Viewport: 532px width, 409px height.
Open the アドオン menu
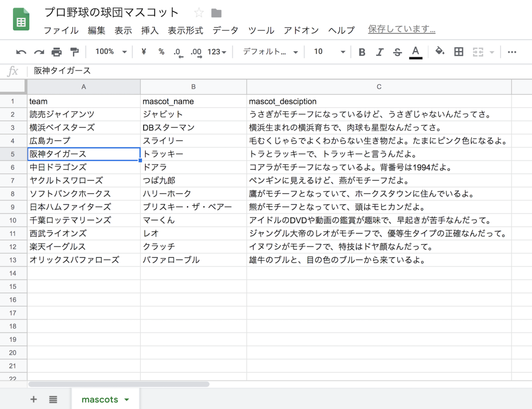tap(301, 31)
